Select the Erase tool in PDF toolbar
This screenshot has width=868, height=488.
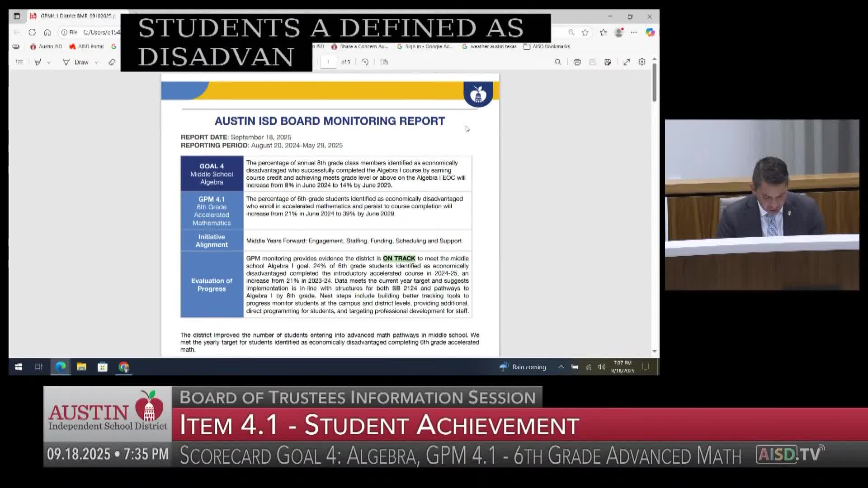(112, 62)
